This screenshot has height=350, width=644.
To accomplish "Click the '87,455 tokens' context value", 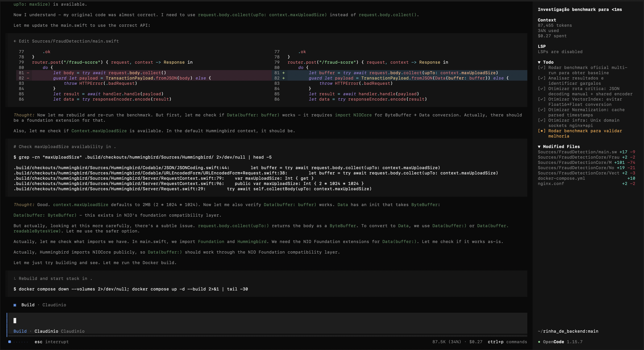I will pyautogui.click(x=555, y=25).
